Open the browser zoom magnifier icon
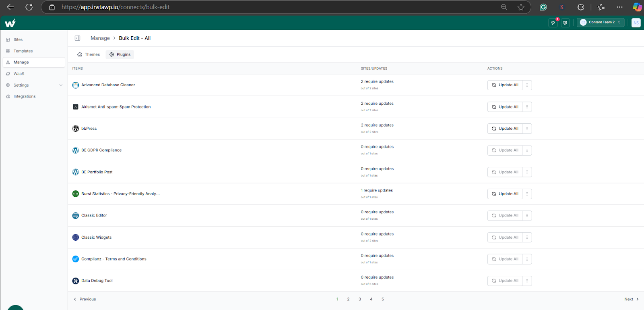 (x=504, y=7)
